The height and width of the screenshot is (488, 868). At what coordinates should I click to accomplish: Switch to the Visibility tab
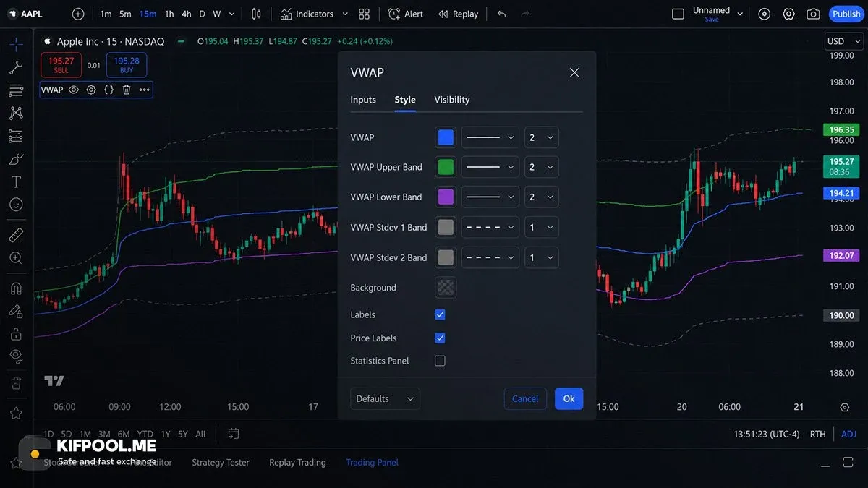[452, 100]
